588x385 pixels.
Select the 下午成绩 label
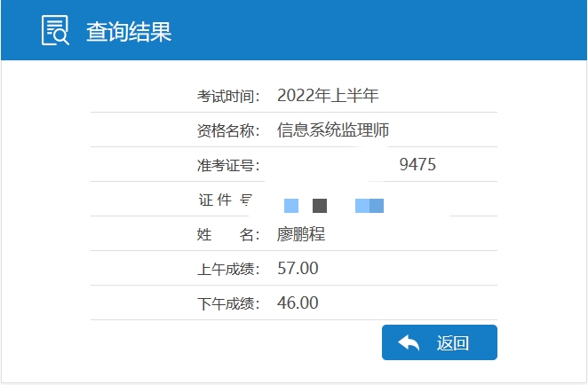[x=228, y=303]
